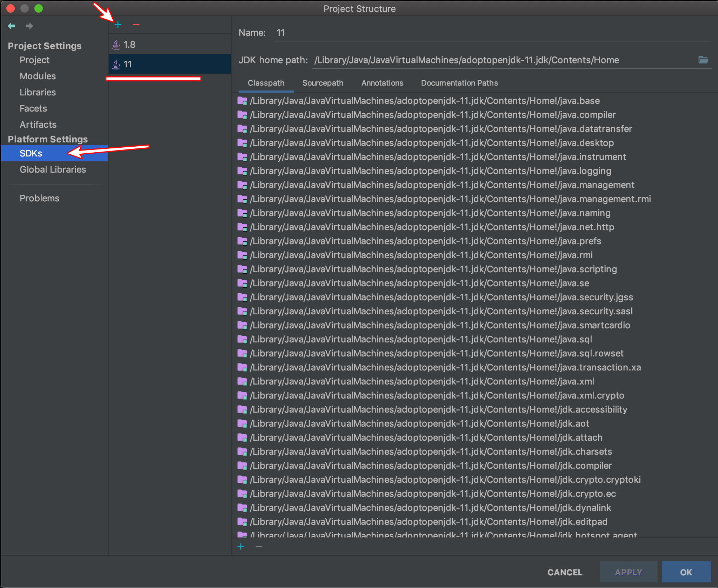Image resolution: width=718 pixels, height=588 pixels.
Task: Click the back navigation arrow
Action: pyautogui.click(x=12, y=26)
